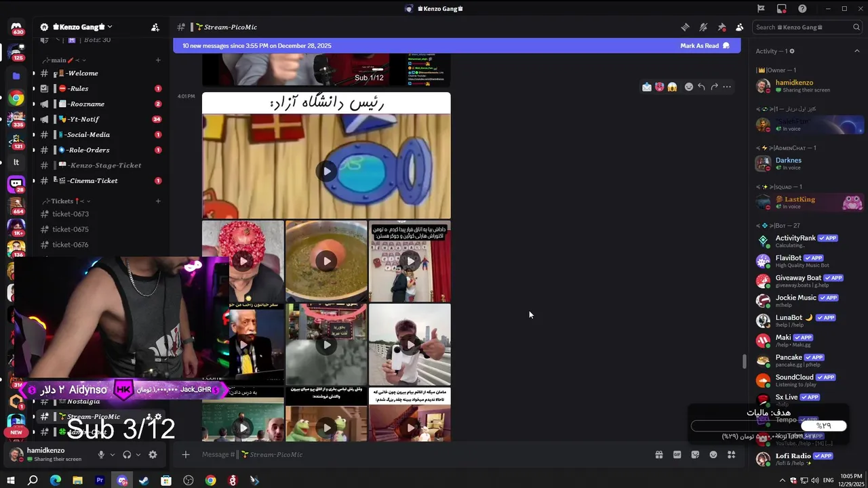The width and height of the screenshot is (868, 488).
Task: Open the GIF picker
Action: click(677, 455)
